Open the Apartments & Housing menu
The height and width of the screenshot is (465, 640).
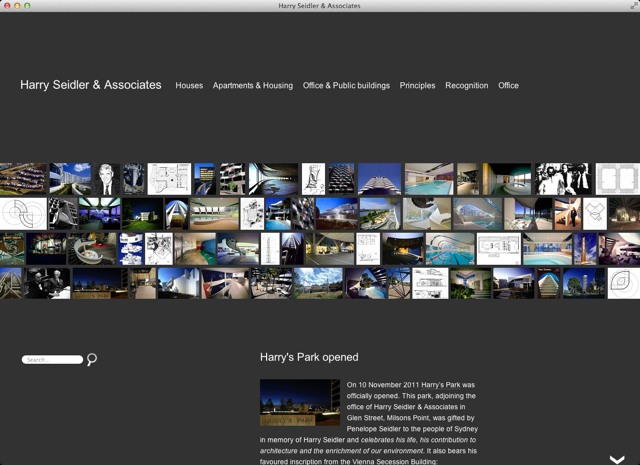coord(253,85)
